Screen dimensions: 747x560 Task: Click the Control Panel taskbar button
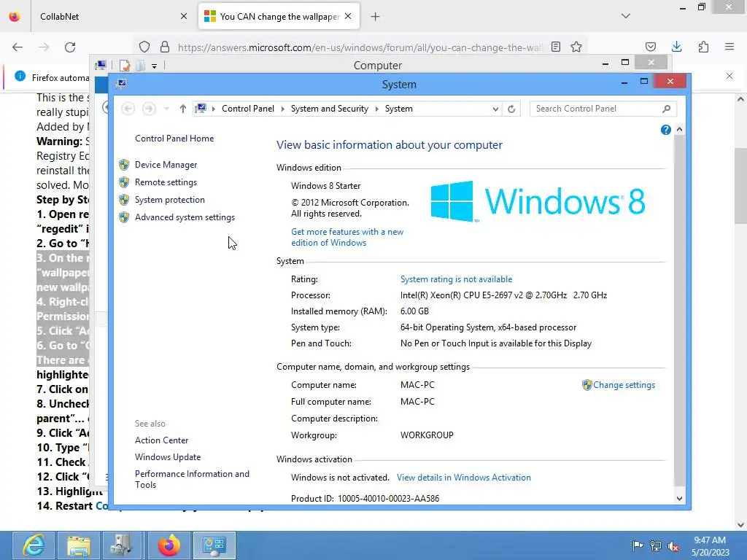[x=214, y=545]
